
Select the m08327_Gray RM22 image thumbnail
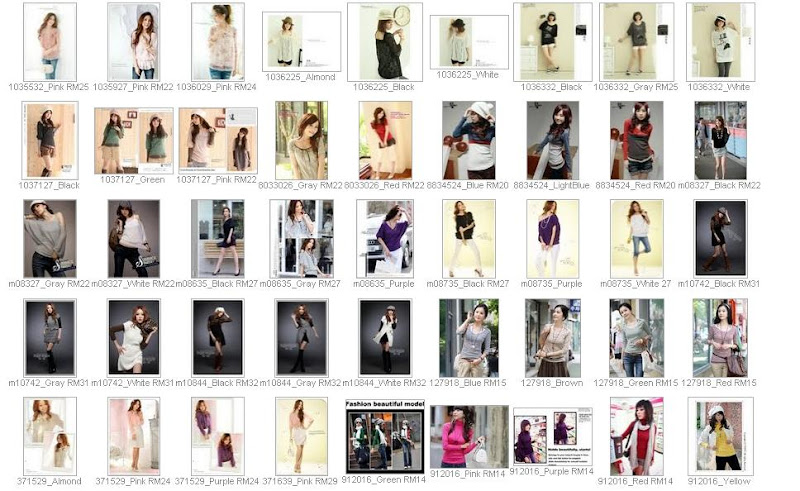point(50,239)
